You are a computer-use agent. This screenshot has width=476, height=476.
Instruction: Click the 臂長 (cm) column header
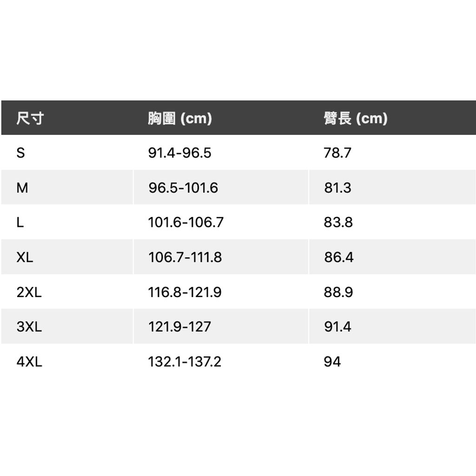coord(356,119)
